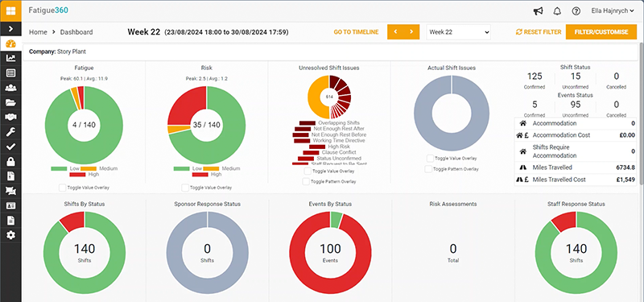Toggle Value Overlay under Actual Shift Issues
The width and height of the screenshot is (644, 302).
(430, 158)
